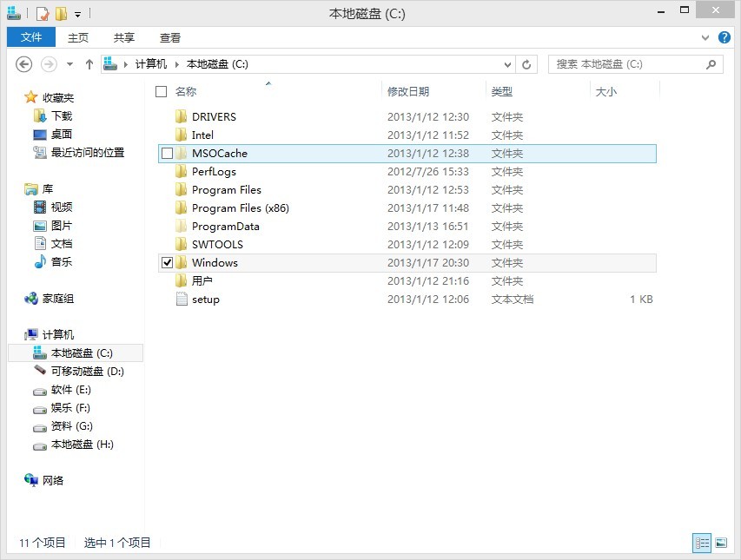The height and width of the screenshot is (560, 741).
Task: Select 本地磁盘 (C:) in navigation pane
Action: [x=76, y=353]
